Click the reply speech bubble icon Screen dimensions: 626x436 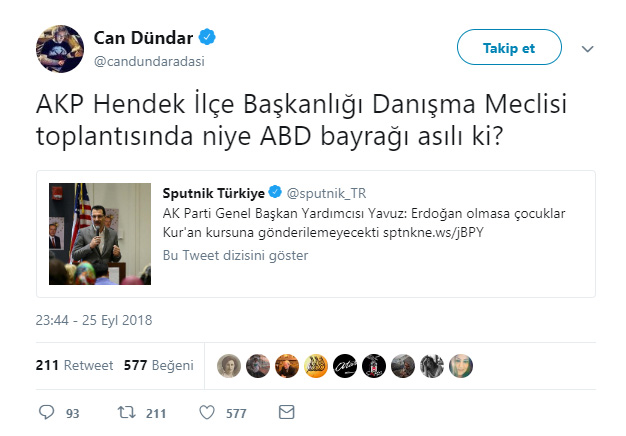click(x=46, y=412)
